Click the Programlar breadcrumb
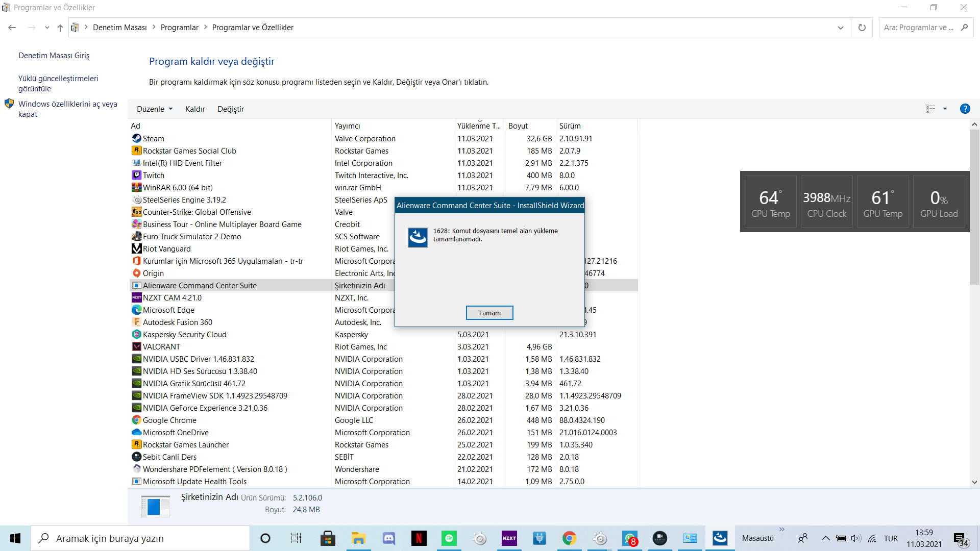Viewport: 980px width, 551px height. coord(179,28)
